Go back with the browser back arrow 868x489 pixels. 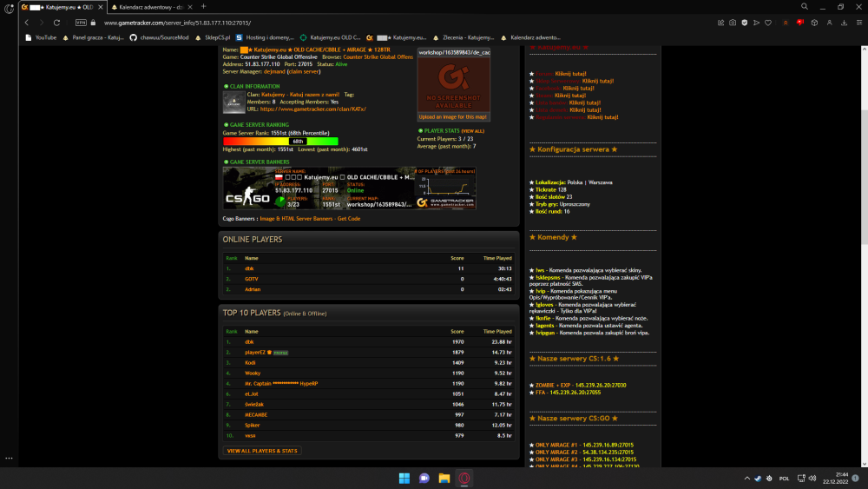pos(27,23)
